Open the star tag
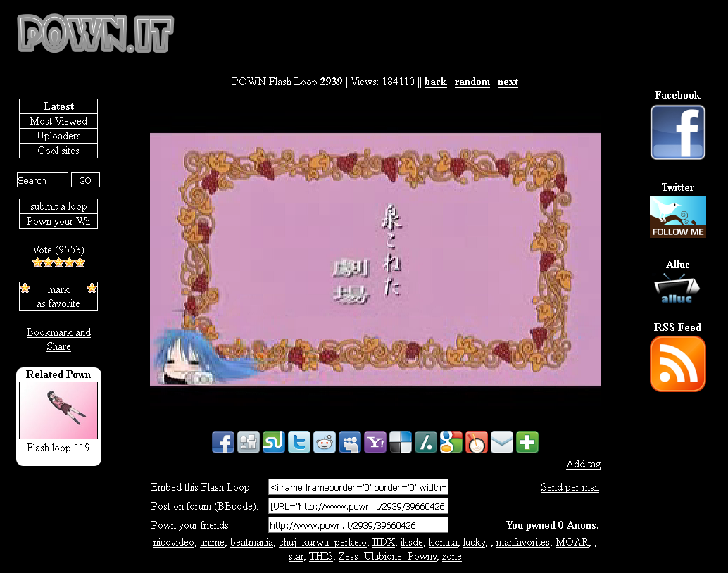Screen dimensions: 728x573 (296, 556)
